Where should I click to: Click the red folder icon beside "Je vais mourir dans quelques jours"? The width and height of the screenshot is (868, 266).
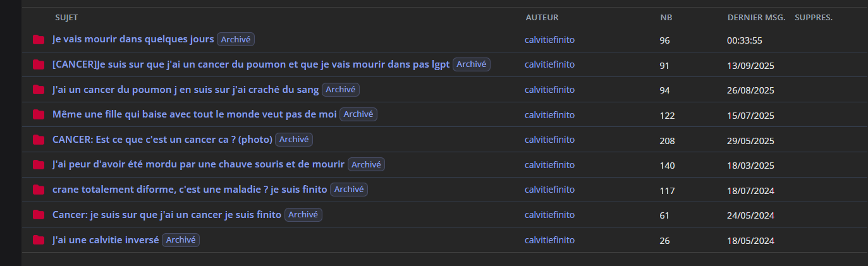point(39,40)
